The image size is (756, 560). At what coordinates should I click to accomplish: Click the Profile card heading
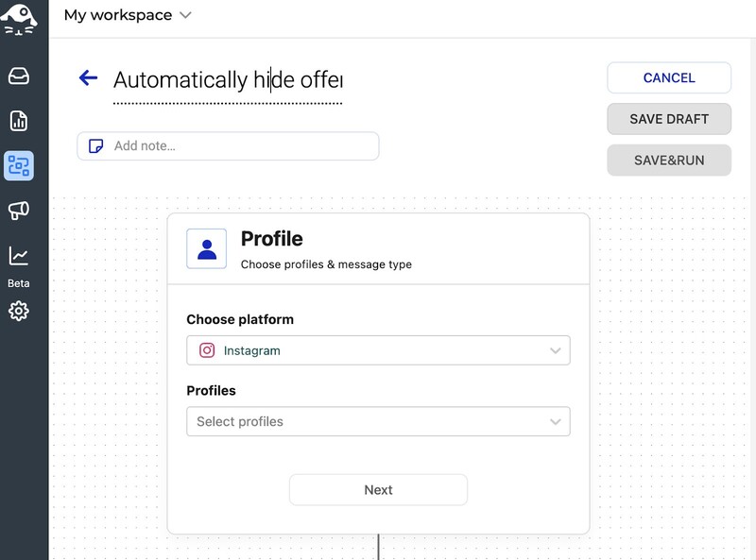(x=272, y=239)
